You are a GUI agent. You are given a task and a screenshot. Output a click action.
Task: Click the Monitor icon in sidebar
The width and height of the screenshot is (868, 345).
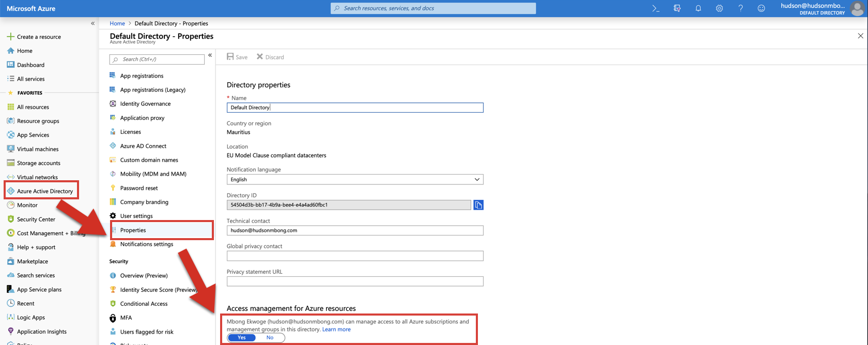click(10, 205)
